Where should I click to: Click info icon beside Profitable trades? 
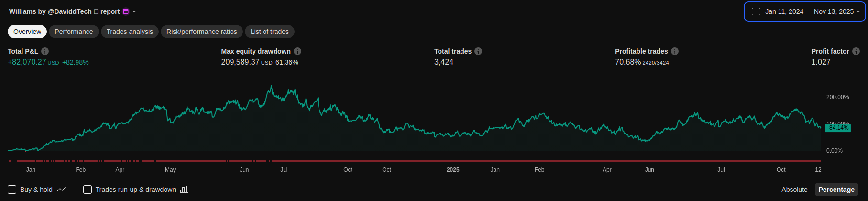[x=675, y=51]
